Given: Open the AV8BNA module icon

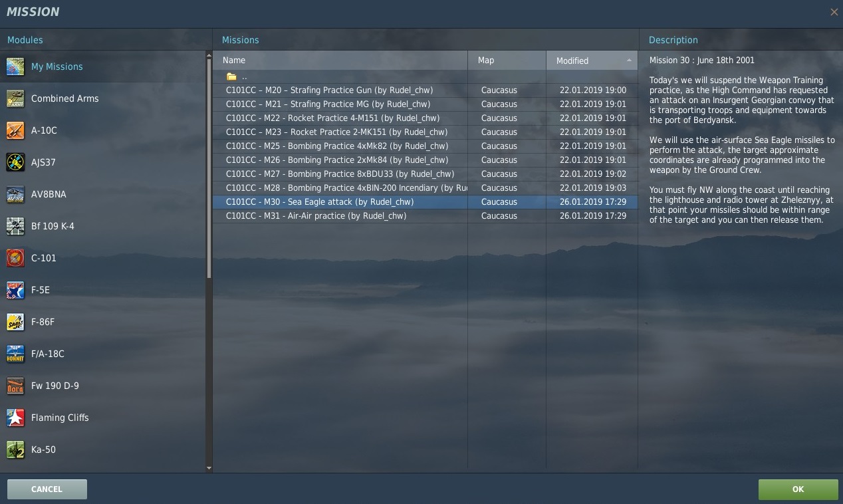Looking at the screenshot, I should pyautogui.click(x=15, y=194).
